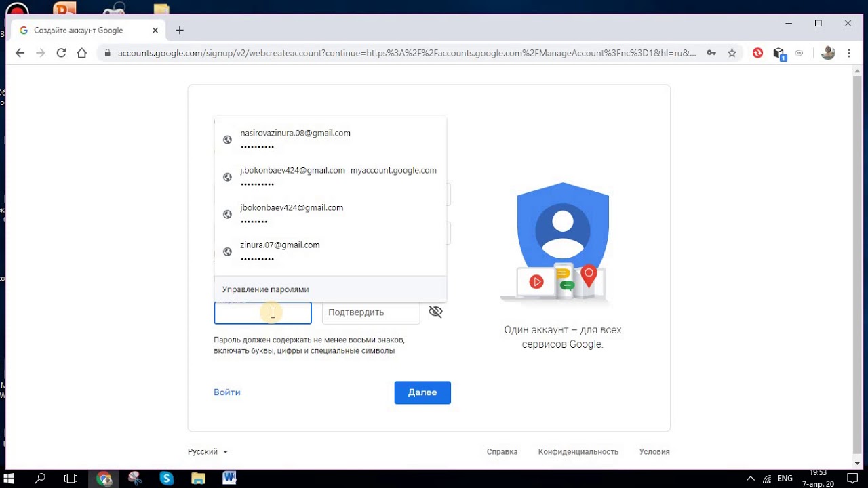Open the 'Русский' language dropdown
The width and height of the screenshot is (868, 488).
[x=208, y=451]
